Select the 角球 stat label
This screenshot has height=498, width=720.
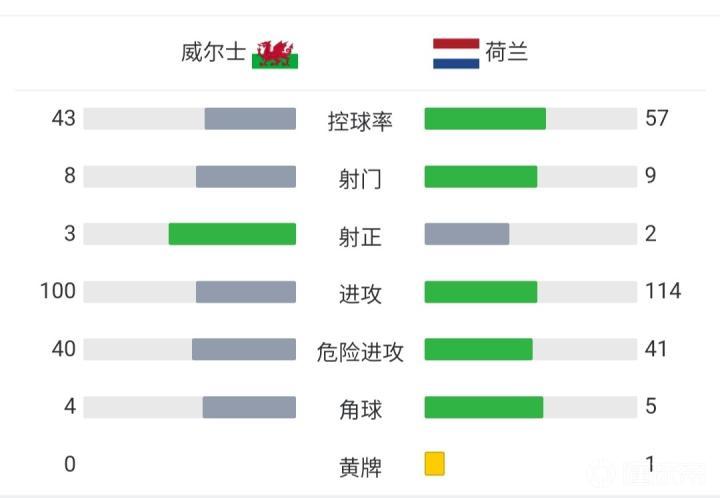360,409
